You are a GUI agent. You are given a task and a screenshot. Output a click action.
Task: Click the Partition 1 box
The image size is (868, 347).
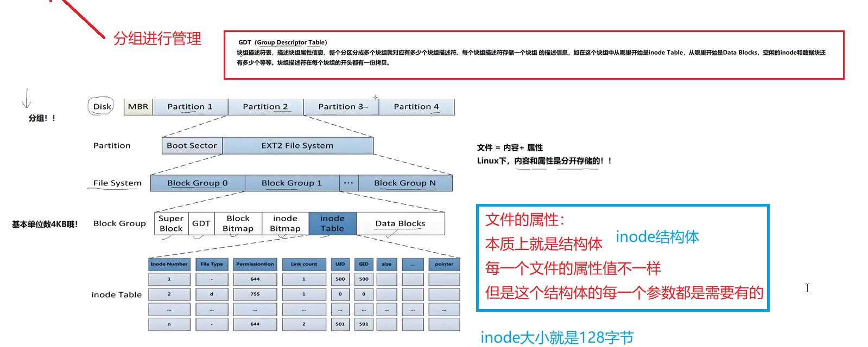coord(190,107)
